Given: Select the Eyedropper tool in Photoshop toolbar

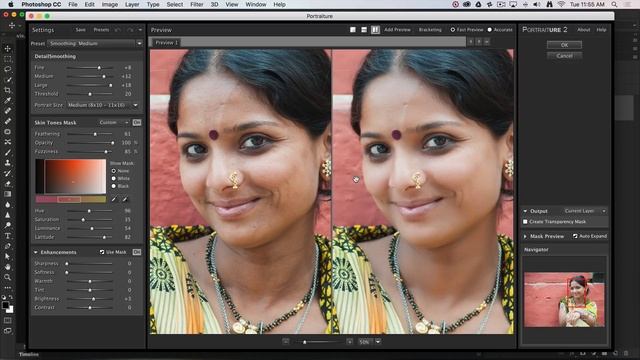Looking at the screenshot, I should click(8, 100).
